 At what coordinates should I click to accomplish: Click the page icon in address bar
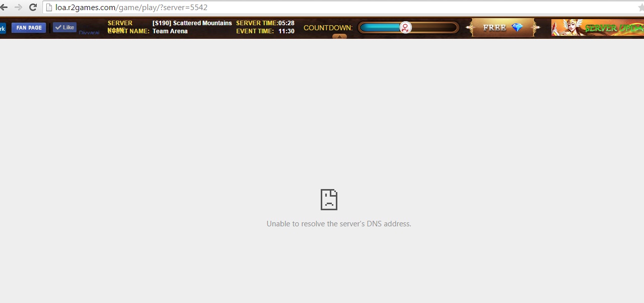49,8
